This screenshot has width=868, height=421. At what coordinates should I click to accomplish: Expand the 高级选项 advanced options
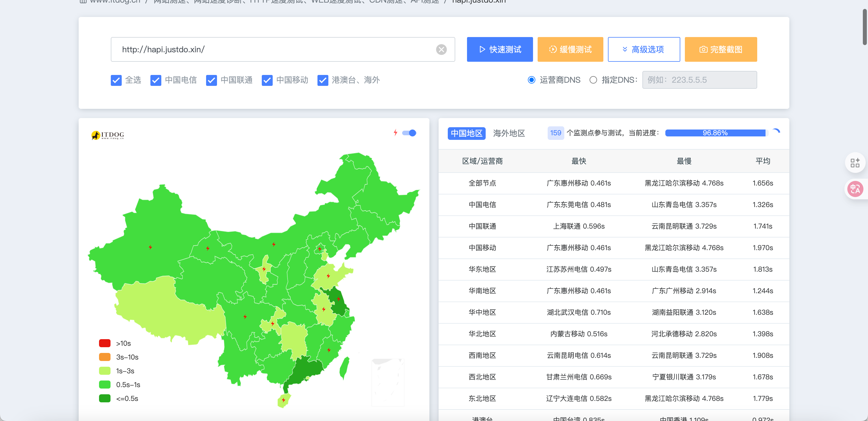(x=644, y=49)
